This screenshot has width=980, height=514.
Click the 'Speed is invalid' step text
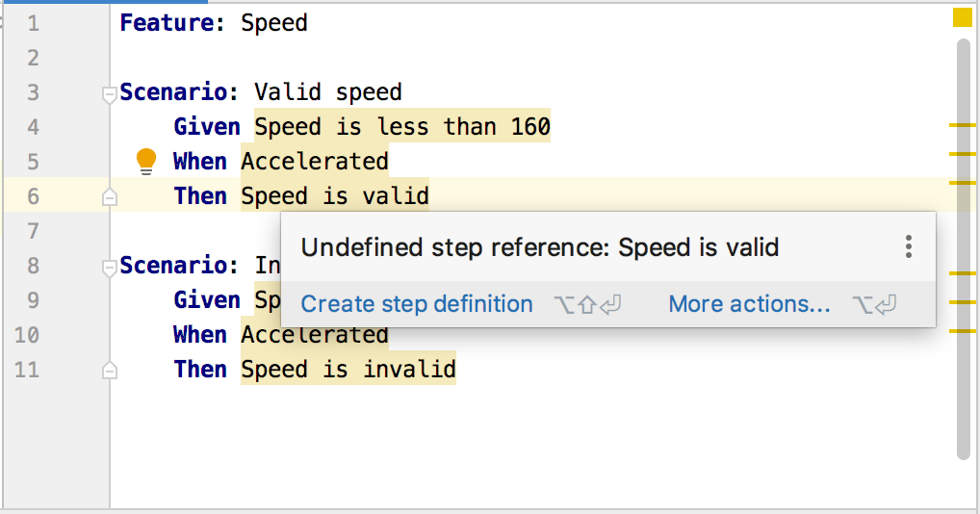point(348,370)
